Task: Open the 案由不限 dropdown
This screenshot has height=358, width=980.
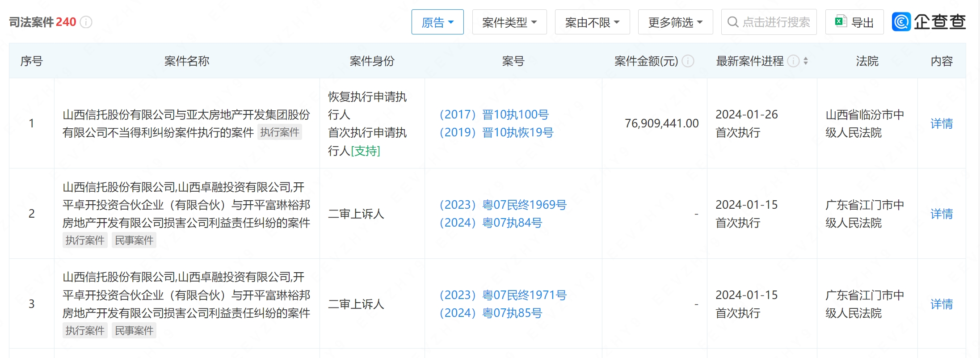Action: (592, 22)
